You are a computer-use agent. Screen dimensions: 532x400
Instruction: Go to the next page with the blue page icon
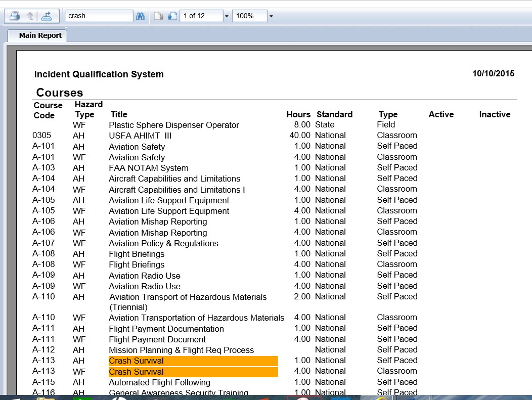(172, 16)
